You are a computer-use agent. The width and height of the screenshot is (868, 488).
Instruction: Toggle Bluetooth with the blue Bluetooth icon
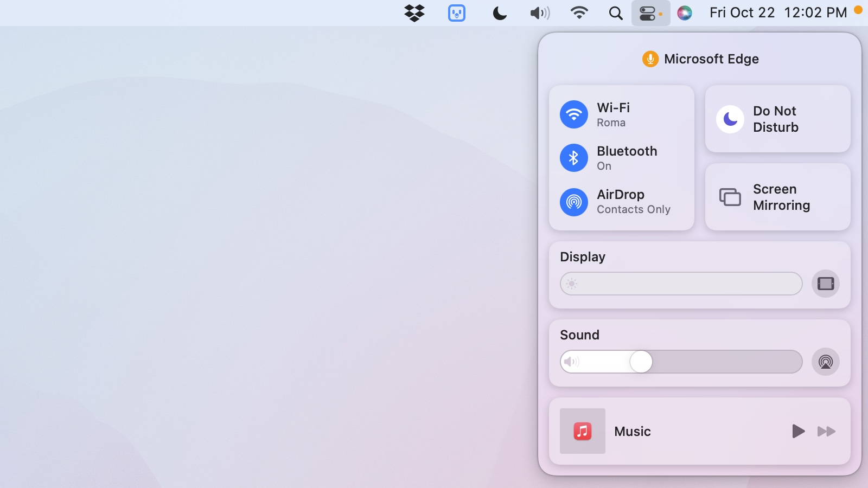[x=574, y=158]
